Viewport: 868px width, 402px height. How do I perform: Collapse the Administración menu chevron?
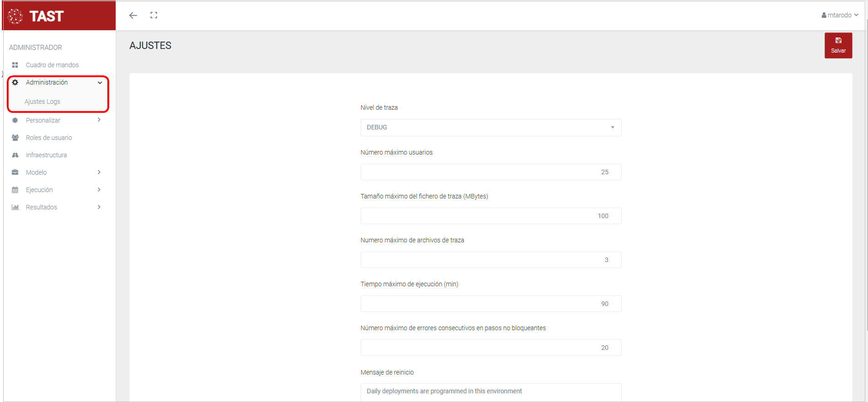(100, 83)
